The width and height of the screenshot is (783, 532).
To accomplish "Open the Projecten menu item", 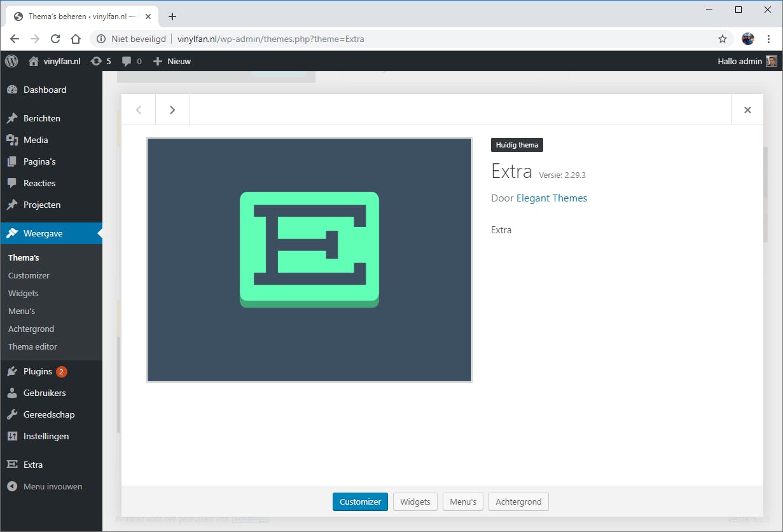I will 51,205.
